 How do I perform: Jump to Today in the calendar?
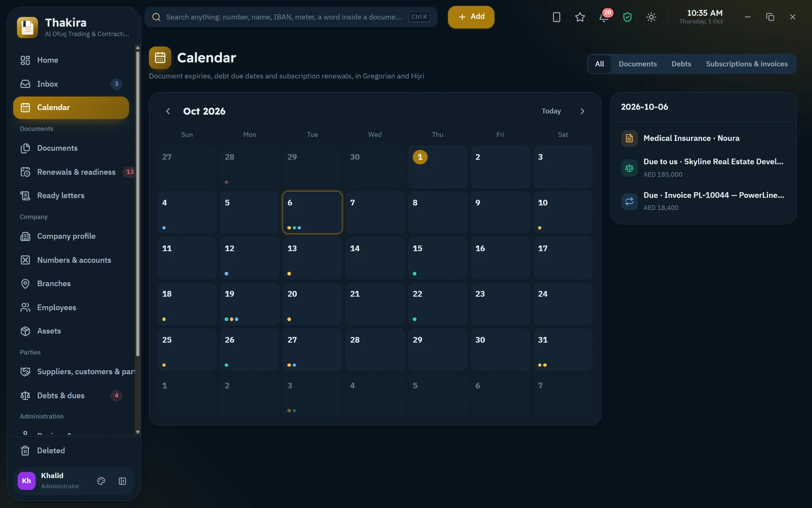coord(551,111)
